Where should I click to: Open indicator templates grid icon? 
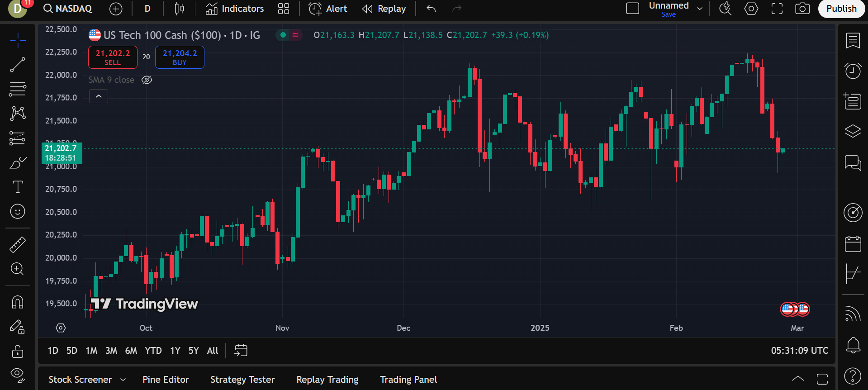click(284, 9)
